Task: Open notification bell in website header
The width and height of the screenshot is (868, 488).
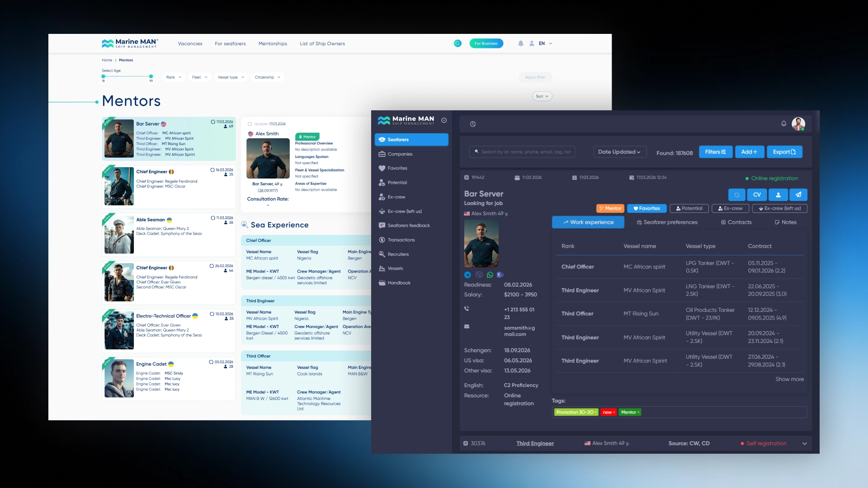Action: coord(521,43)
